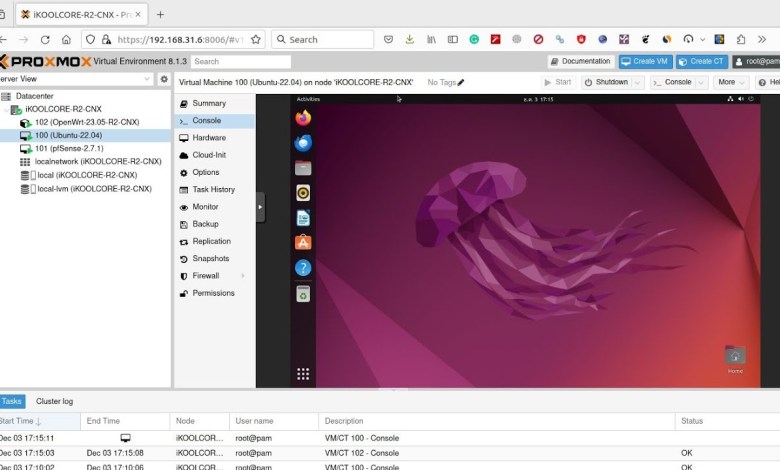Click Create CT button

coord(701,61)
